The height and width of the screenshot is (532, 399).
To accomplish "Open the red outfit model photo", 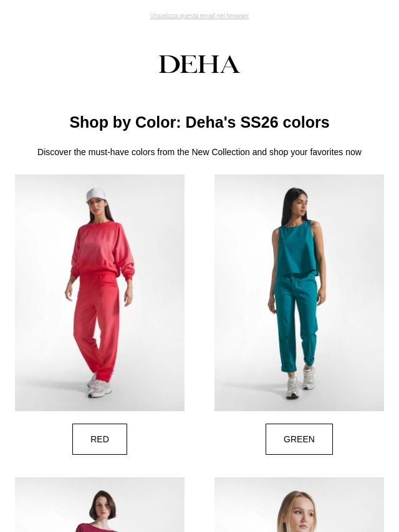I will tap(100, 292).
